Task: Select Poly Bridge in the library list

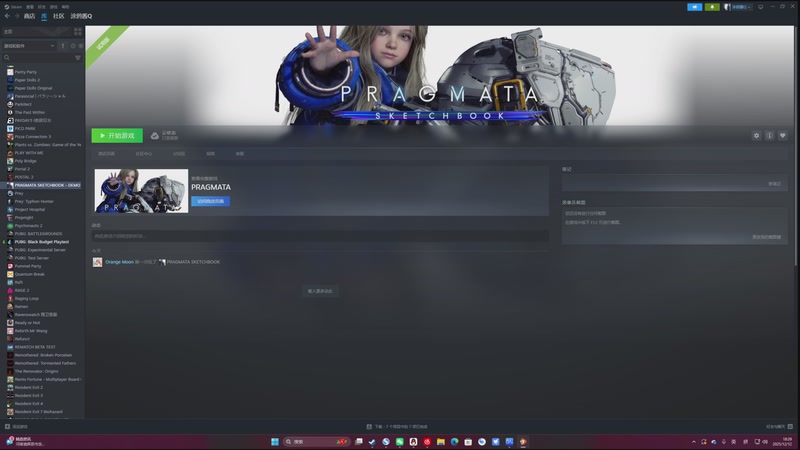Action: (x=26, y=161)
